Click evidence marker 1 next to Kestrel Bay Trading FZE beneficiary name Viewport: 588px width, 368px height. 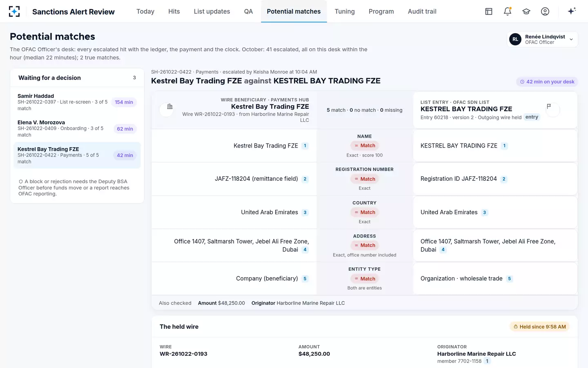tap(305, 146)
